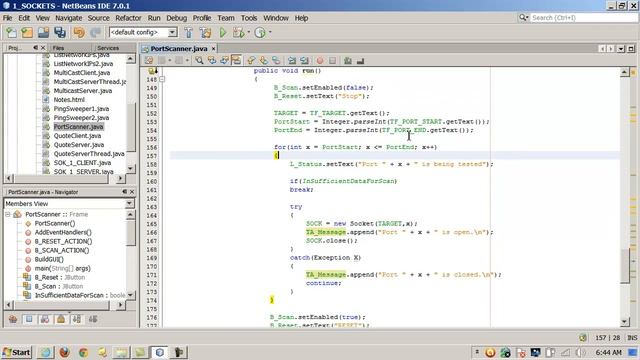Toggle Bookmark icon in editor toolbar

tap(276, 60)
